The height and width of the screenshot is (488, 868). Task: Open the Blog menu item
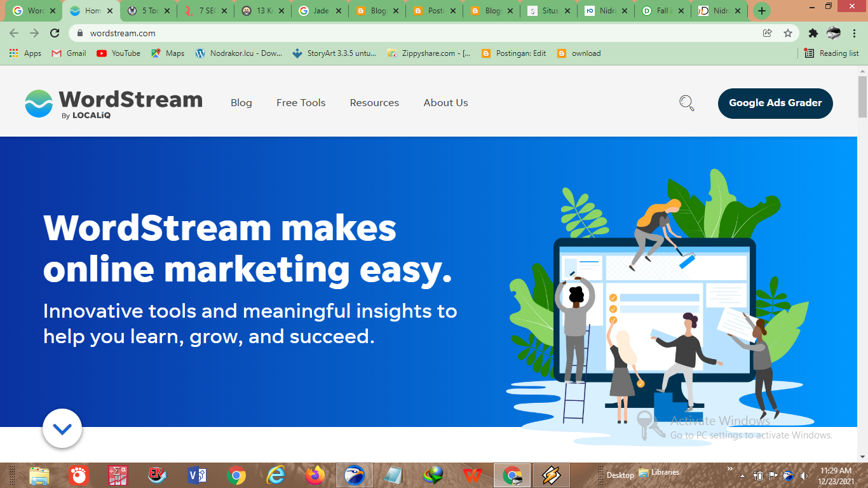click(x=241, y=103)
